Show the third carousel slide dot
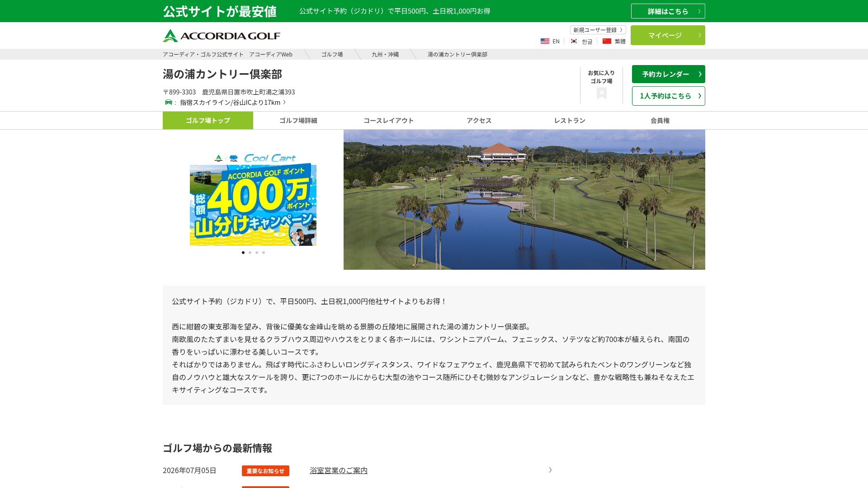This screenshot has width=868, height=488. (257, 253)
